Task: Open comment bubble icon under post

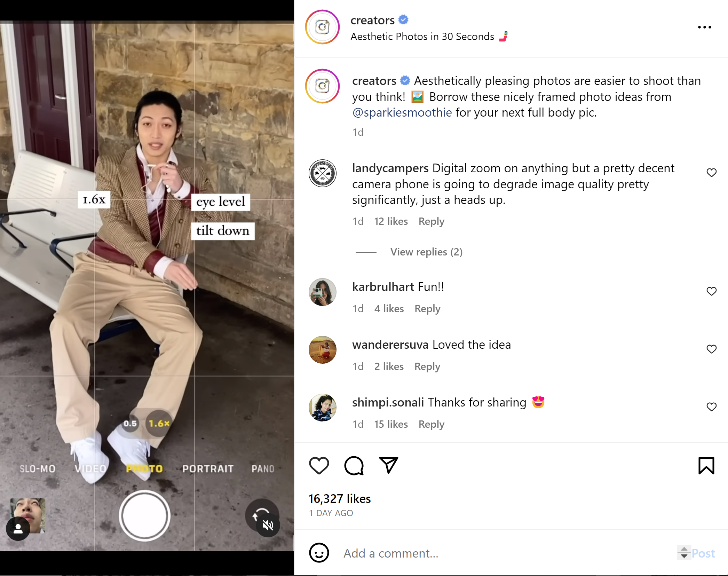Action: pyautogui.click(x=354, y=465)
